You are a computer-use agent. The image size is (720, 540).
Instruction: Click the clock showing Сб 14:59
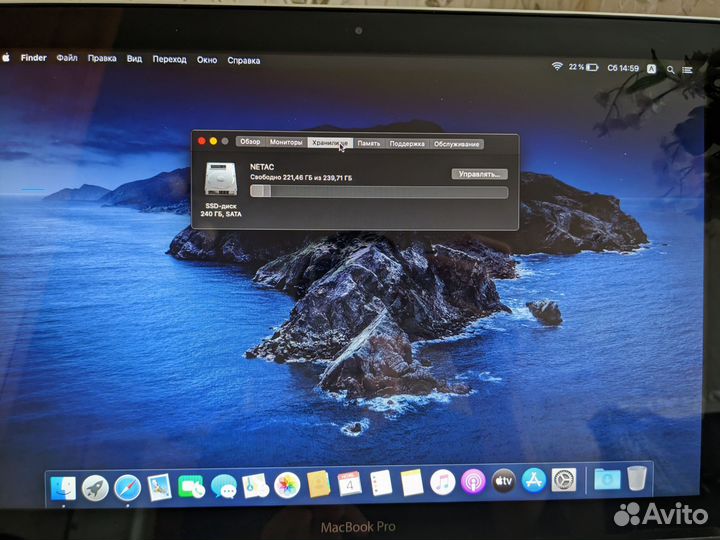tap(623, 68)
